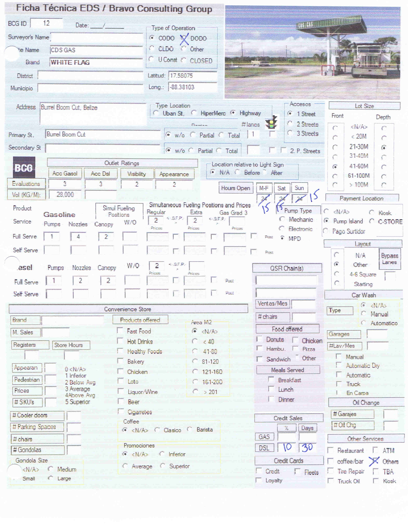Viewport: 408px width, 532px height.
Task: Click the DSL credit days field
Action: [307, 447]
